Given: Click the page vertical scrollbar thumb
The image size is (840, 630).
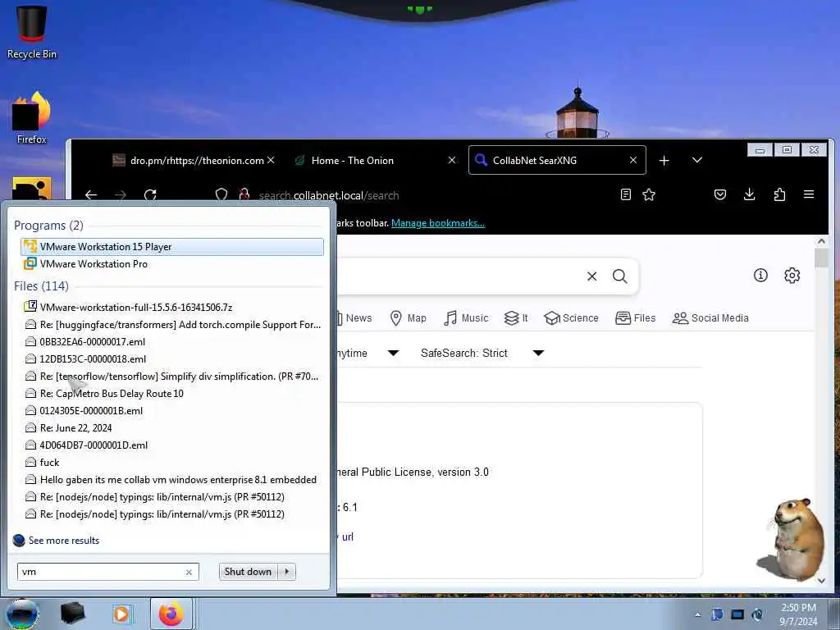Looking at the screenshot, I should point(821,258).
